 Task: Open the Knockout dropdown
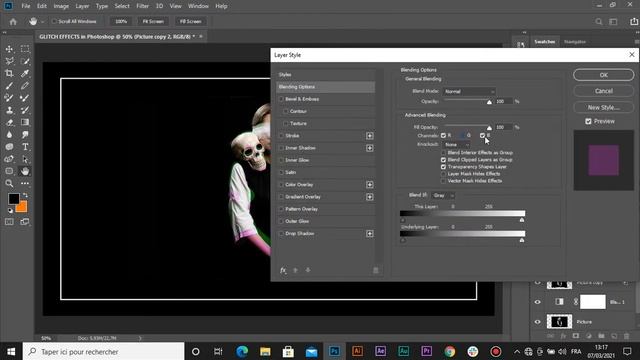coord(456,144)
